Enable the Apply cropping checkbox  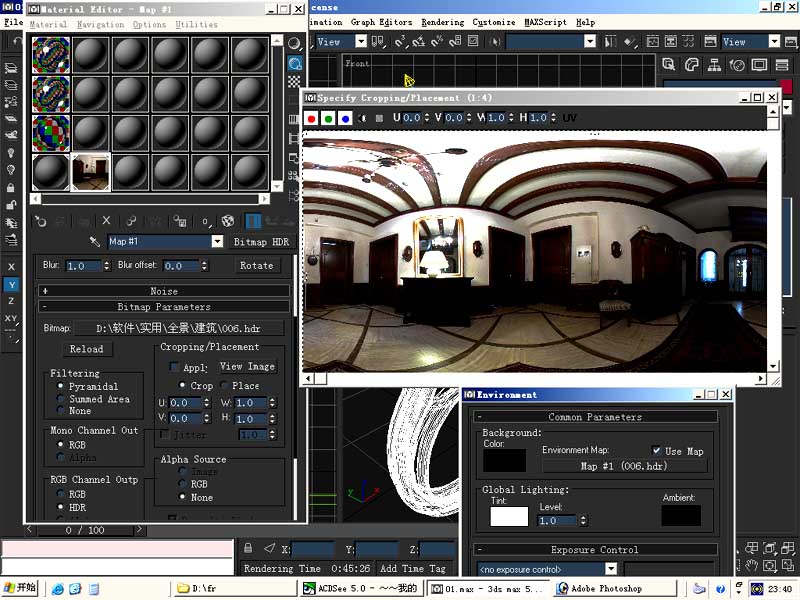[x=174, y=367]
